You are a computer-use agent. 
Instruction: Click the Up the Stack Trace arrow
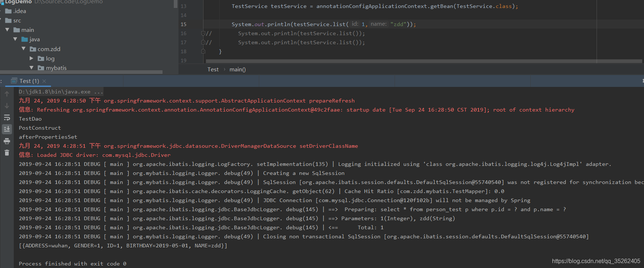coord(7,94)
